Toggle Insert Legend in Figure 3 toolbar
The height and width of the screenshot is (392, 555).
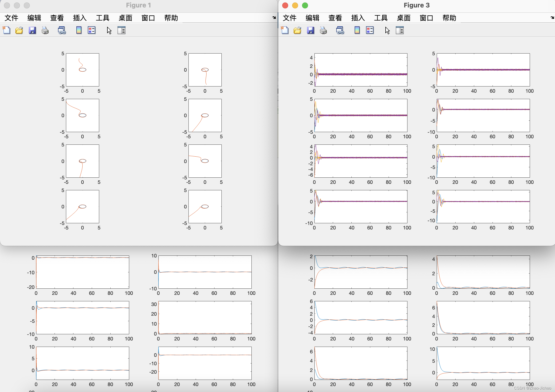click(x=370, y=30)
